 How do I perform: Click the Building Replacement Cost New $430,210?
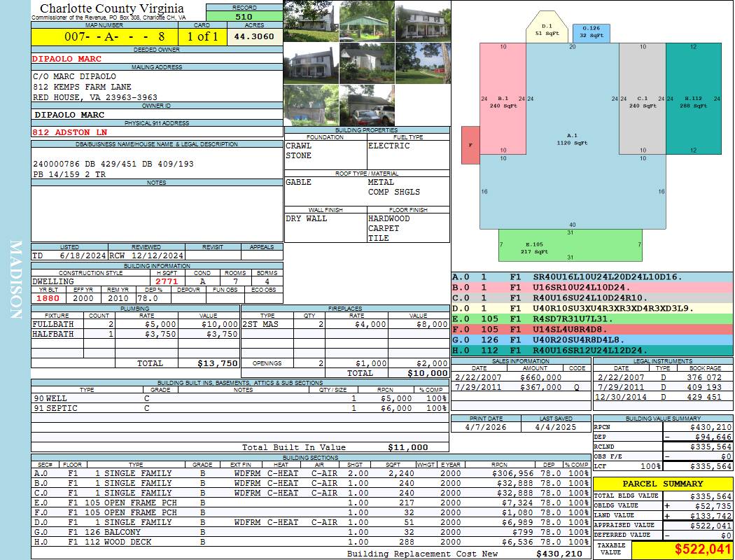[559, 554]
